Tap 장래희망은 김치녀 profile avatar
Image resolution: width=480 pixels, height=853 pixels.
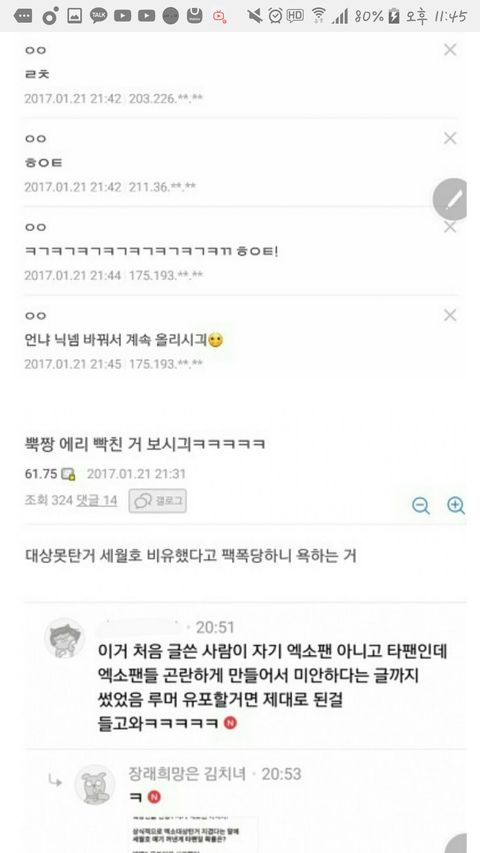pyautogui.click(x=95, y=784)
